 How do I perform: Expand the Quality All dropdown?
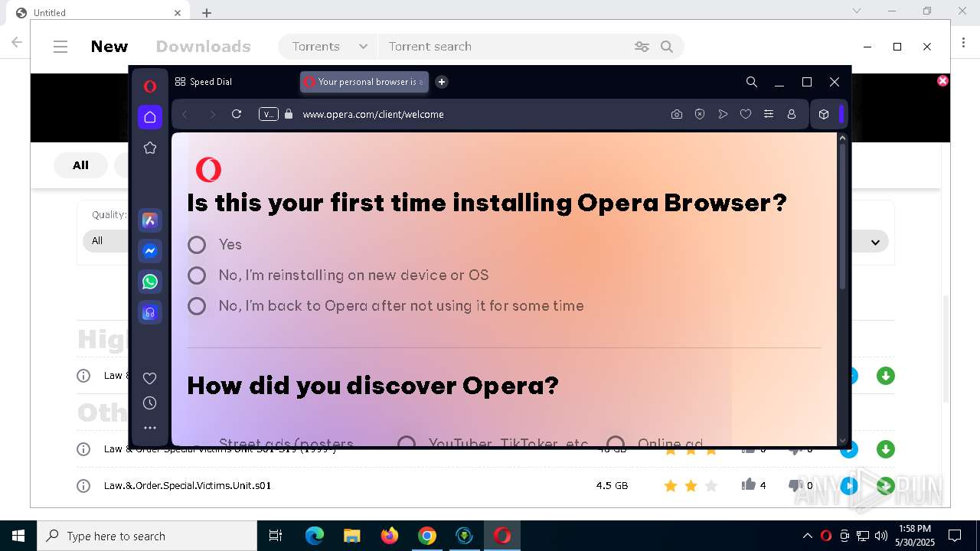click(x=105, y=241)
